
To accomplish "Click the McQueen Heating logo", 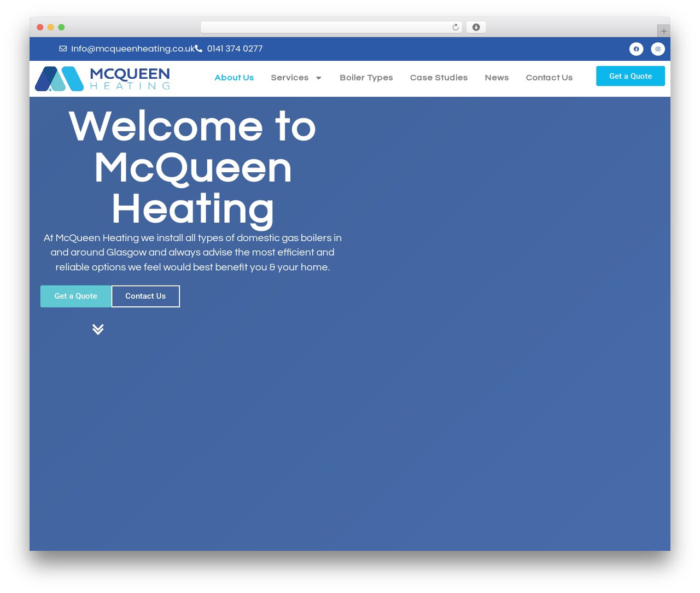I will (x=102, y=78).
